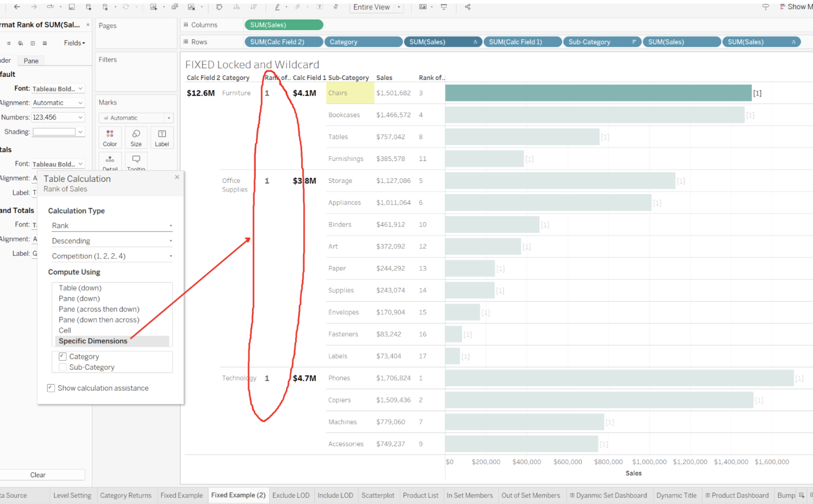Open the Product Dashboard tab

point(737,495)
